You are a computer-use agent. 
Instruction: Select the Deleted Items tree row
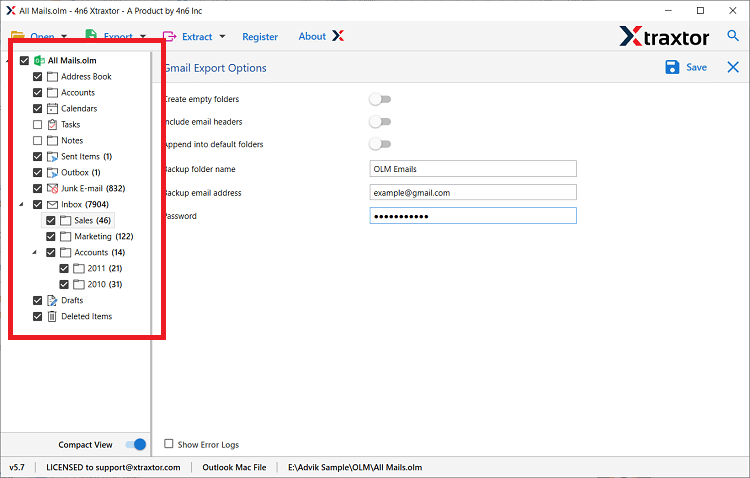(87, 316)
